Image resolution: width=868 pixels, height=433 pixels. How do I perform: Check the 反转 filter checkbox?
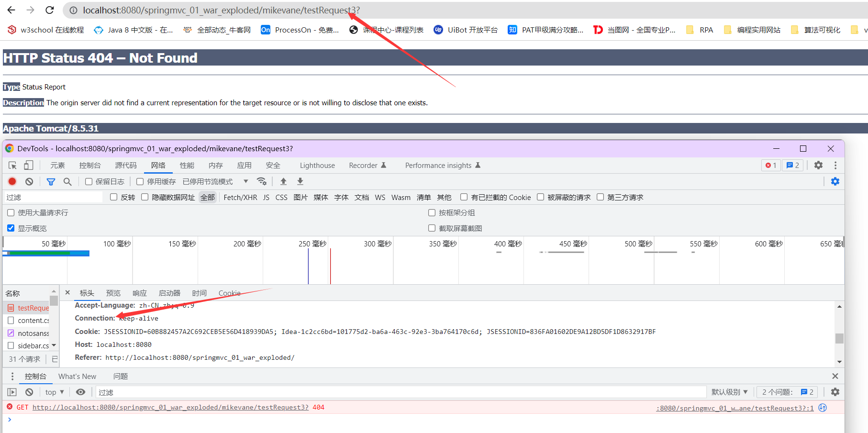[x=113, y=197]
